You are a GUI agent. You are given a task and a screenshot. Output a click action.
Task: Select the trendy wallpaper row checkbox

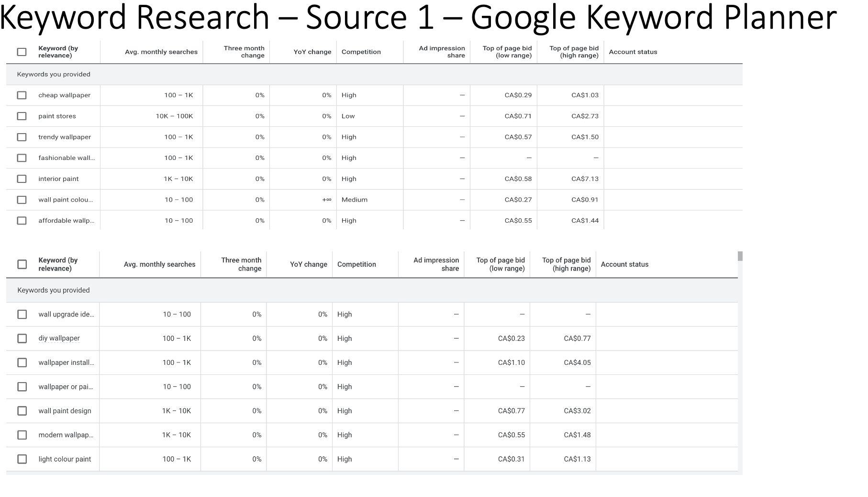point(22,137)
